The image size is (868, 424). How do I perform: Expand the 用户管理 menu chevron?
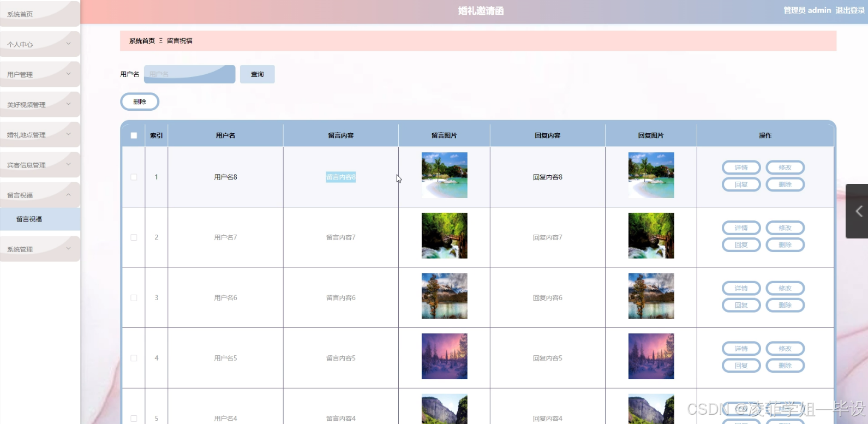click(68, 73)
